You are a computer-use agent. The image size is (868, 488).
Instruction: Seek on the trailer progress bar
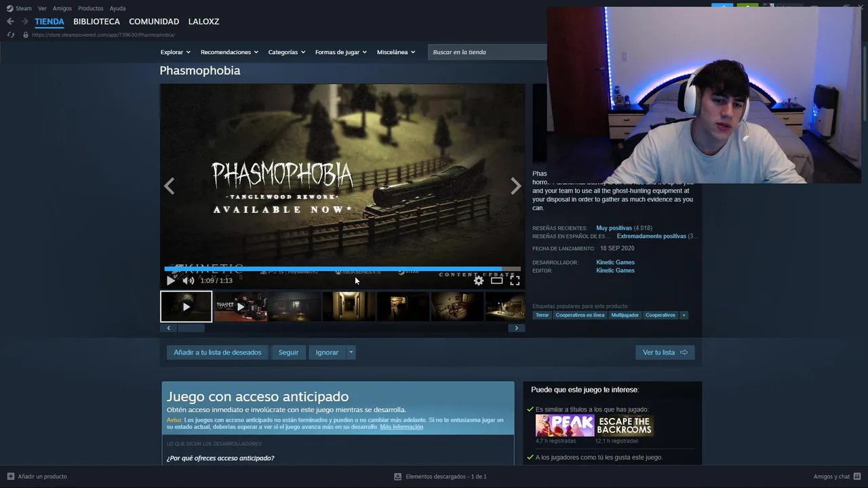pyautogui.click(x=342, y=269)
